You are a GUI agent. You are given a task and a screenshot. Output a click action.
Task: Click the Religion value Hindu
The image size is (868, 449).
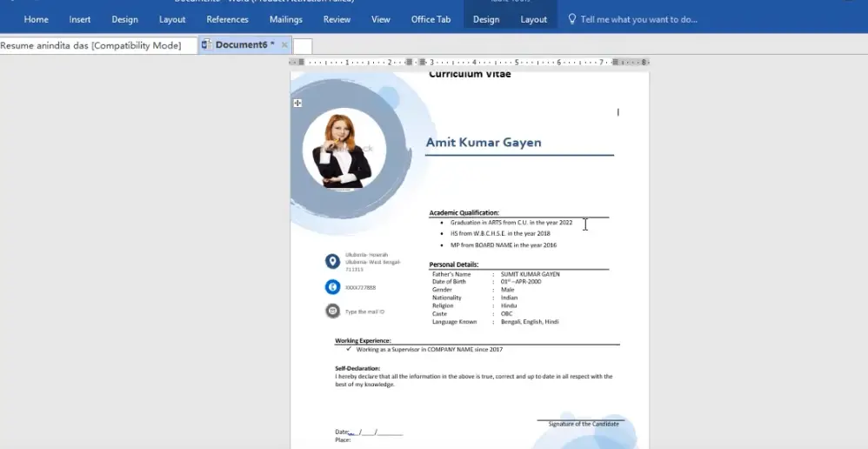pyautogui.click(x=508, y=305)
